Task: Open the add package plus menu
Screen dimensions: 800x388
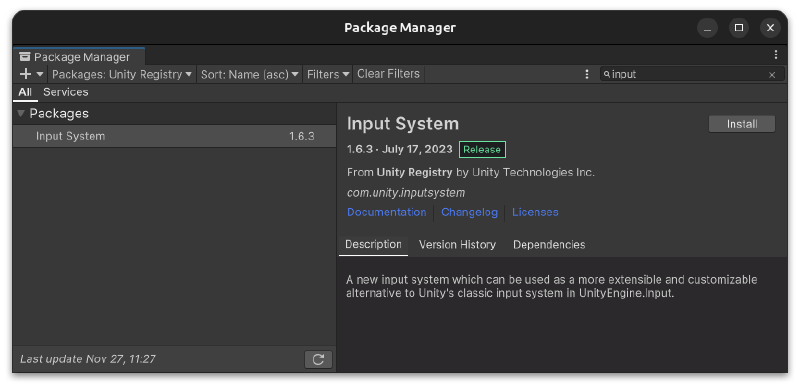Action: click(32, 74)
